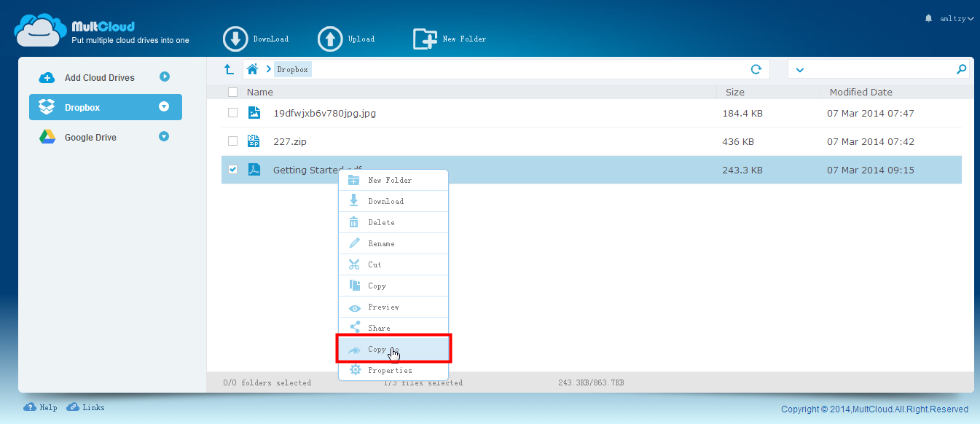Choose Download from the context menu
This screenshot has width=980, height=424.
(x=393, y=201)
